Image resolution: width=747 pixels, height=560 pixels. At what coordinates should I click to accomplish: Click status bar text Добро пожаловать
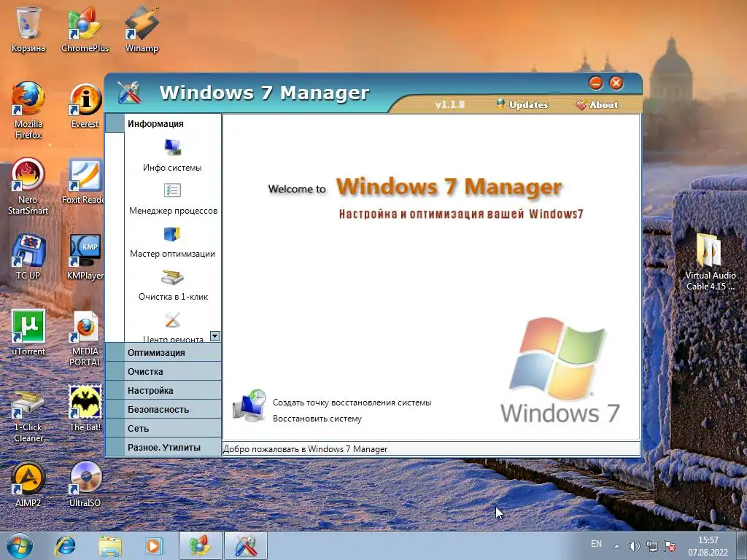tap(306, 449)
